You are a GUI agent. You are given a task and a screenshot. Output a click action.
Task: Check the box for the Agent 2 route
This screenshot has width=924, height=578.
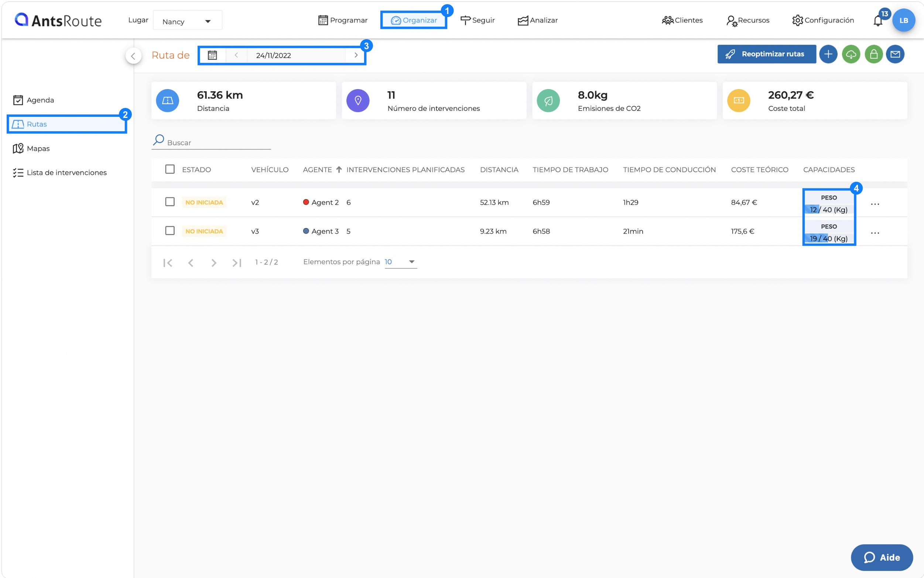(170, 201)
